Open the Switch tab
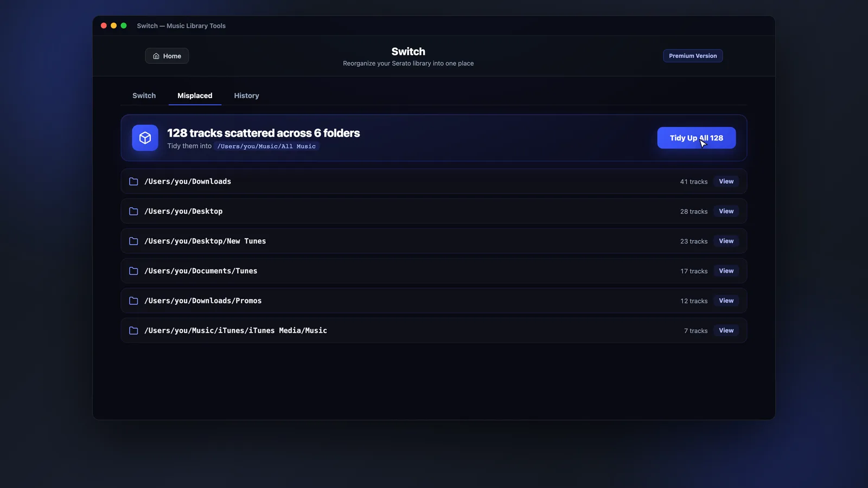Viewport: 868px width, 488px height. [144, 95]
